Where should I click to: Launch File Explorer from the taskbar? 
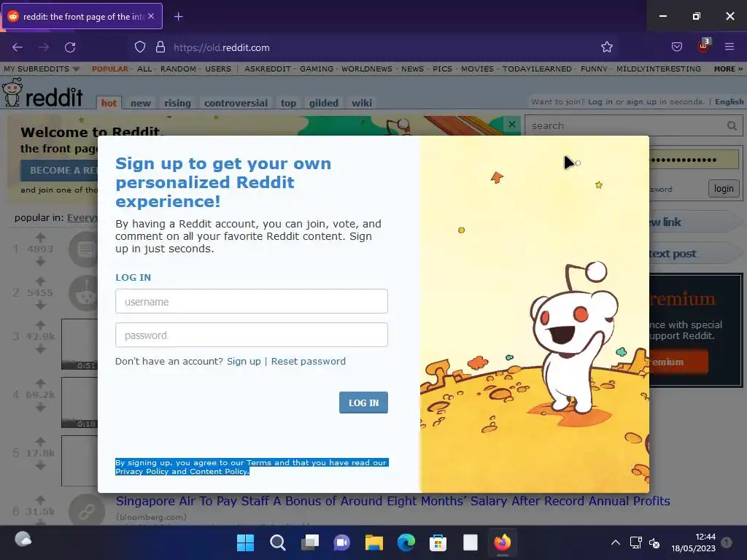point(374,542)
